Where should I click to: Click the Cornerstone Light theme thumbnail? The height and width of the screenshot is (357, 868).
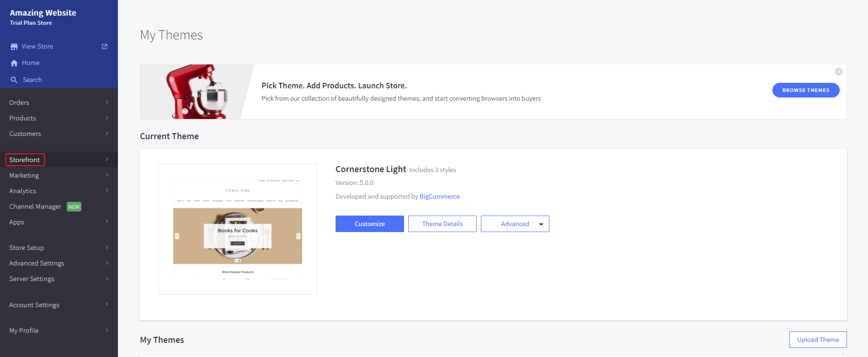pyautogui.click(x=237, y=229)
